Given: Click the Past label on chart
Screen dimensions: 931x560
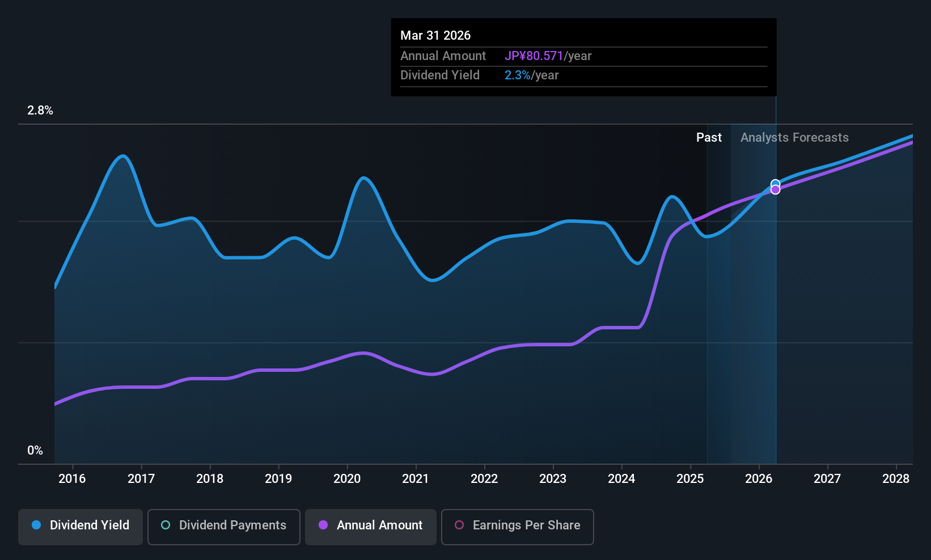Looking at the screenshot, I should click(x=709, y=138).
